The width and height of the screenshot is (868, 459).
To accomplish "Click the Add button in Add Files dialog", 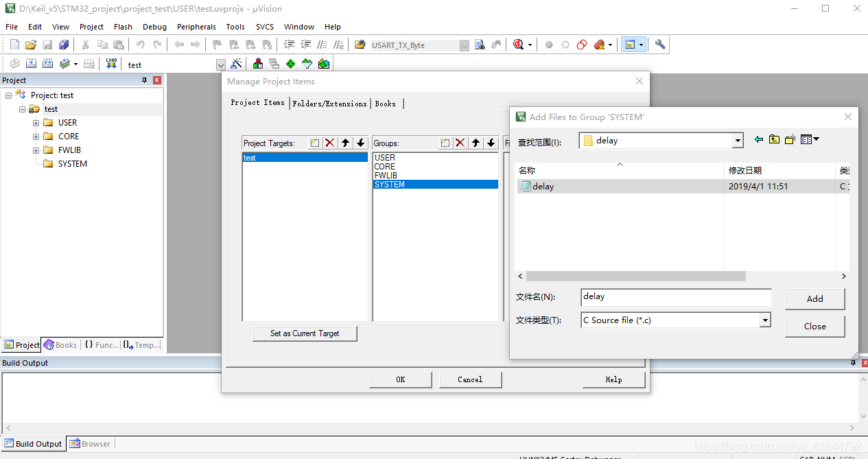I will coord(815,298).
